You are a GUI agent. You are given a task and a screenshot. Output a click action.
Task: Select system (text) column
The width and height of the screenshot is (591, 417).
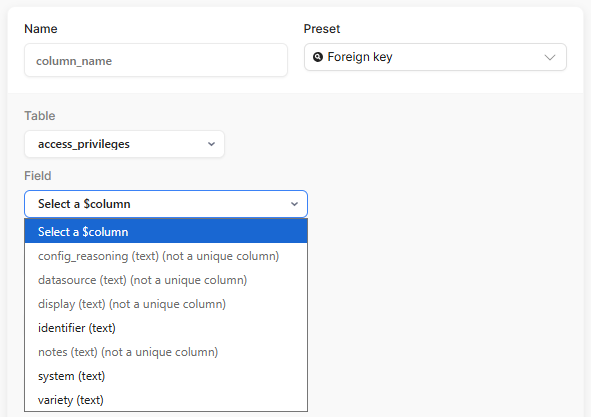click(x=166, y=376)
